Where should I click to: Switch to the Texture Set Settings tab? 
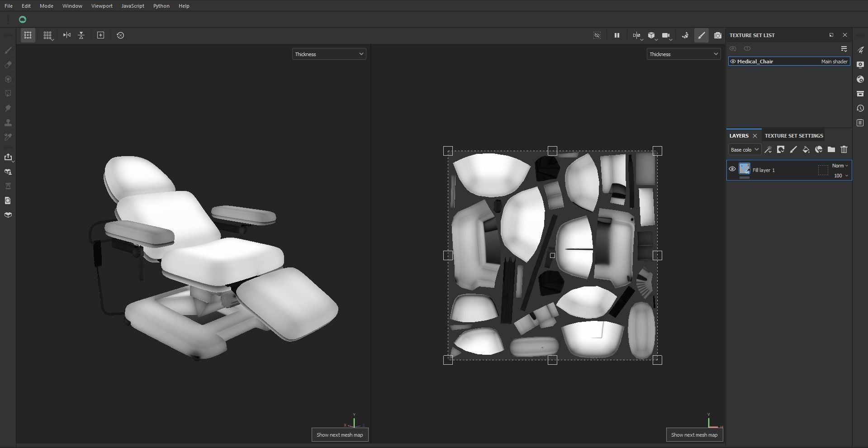coord(794,136)
